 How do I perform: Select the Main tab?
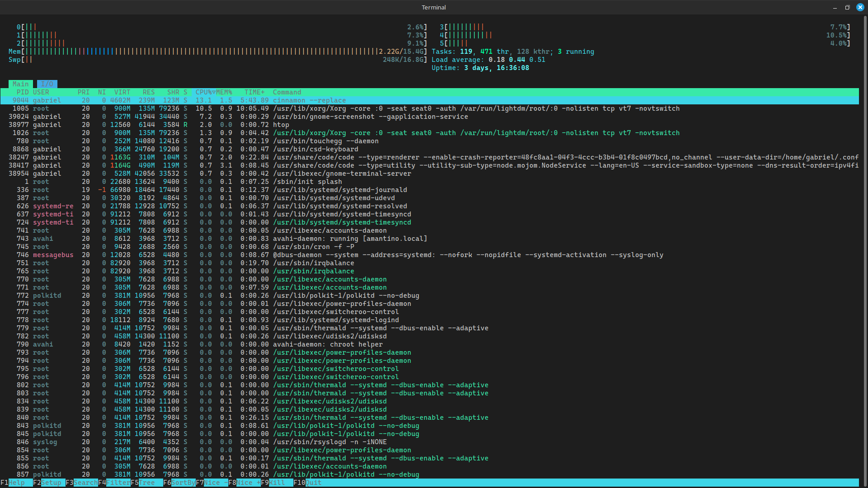pyautogui.click(x=20, y=84)
